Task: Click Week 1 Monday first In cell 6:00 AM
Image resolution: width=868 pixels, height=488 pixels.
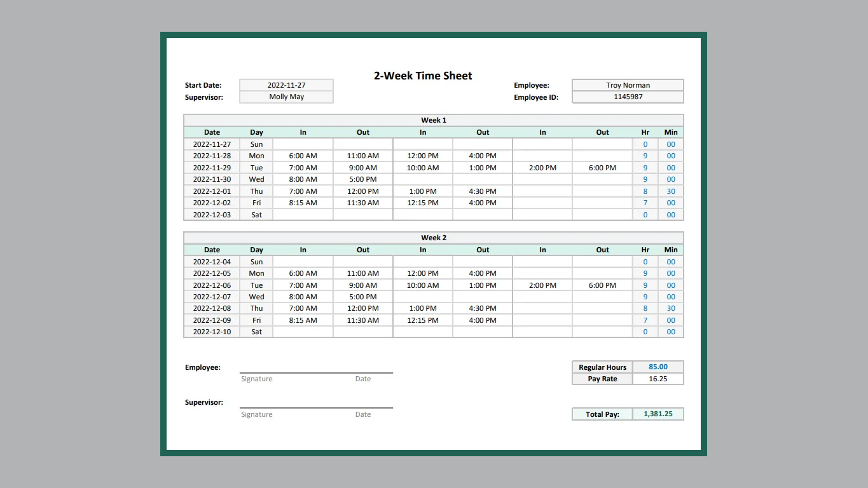Action: pos(303,156)
